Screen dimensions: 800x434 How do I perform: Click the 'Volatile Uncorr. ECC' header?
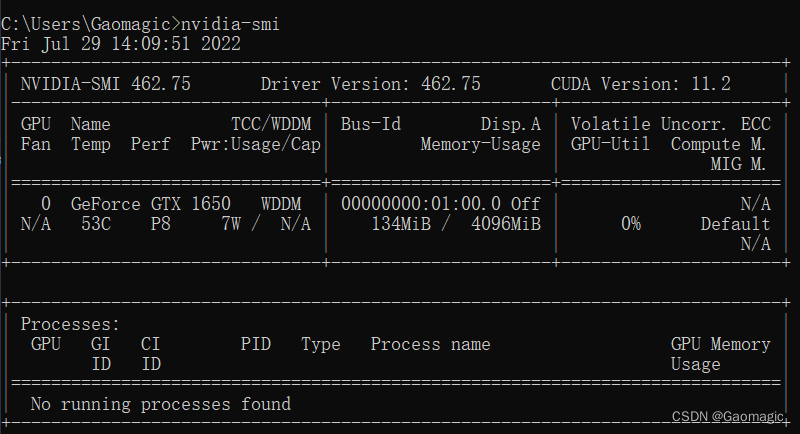click(x=670, y=124)
